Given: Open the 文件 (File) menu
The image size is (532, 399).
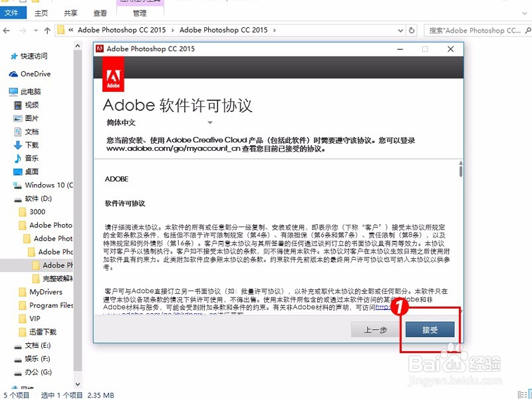Looking at the screenshot, I should point(13,12).
